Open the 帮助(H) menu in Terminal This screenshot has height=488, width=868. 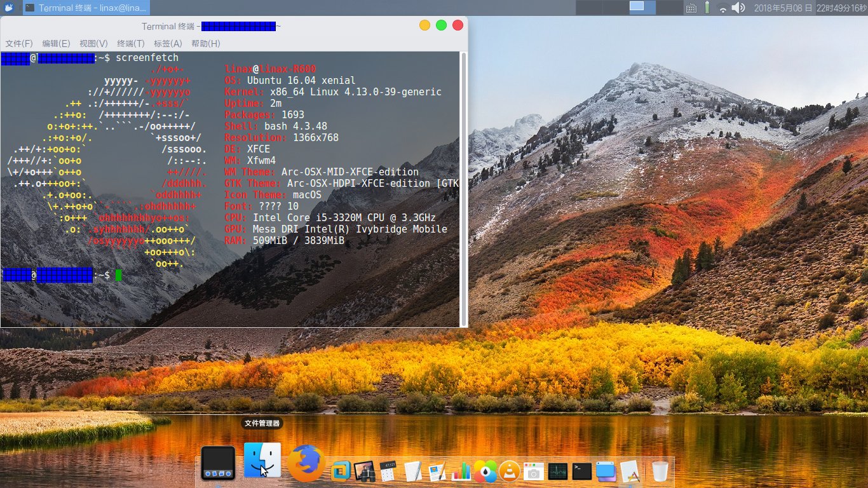206,43
